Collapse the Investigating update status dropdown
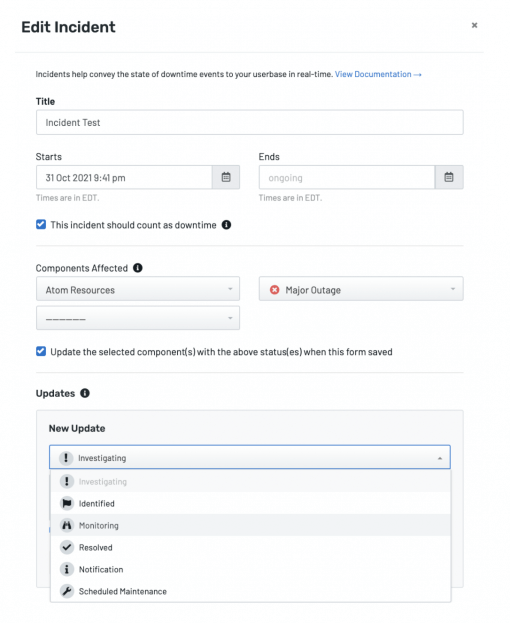Viewport: 510px width, 623px height. point(250,457)
